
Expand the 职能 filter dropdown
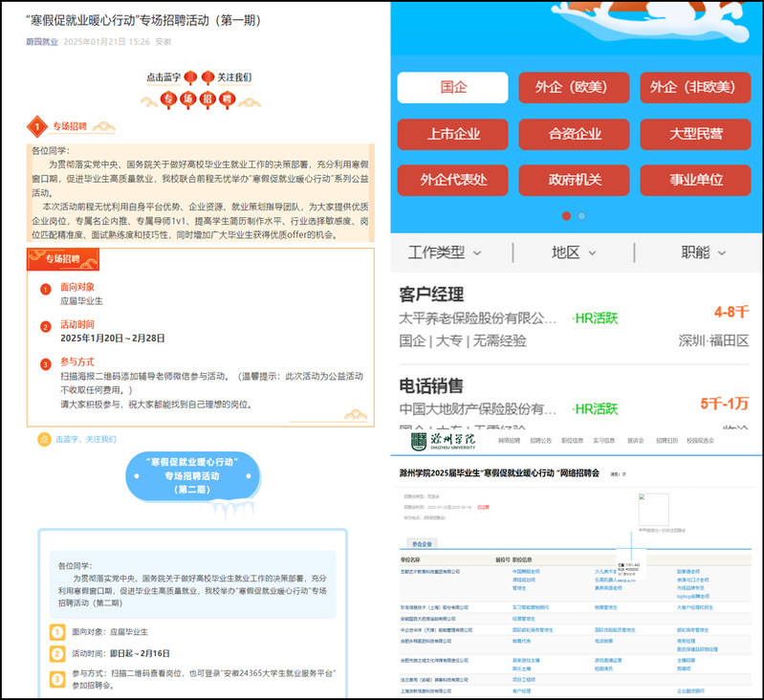coord(703,252)
